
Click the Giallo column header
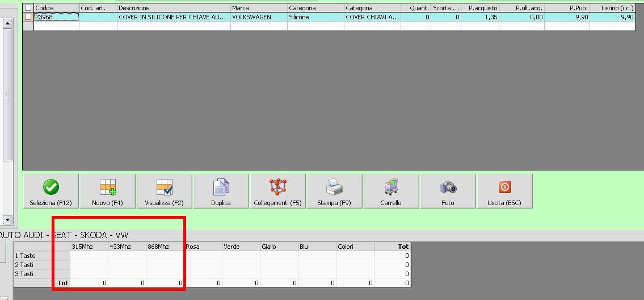pos(279,247)
